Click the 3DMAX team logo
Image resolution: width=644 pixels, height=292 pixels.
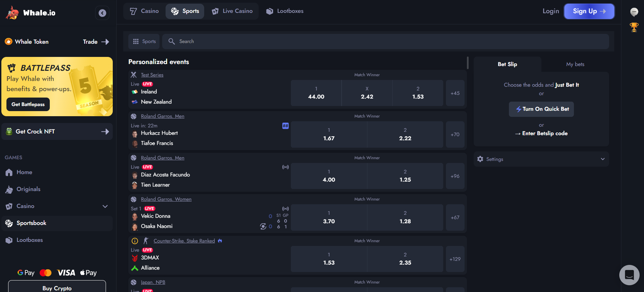135,258
